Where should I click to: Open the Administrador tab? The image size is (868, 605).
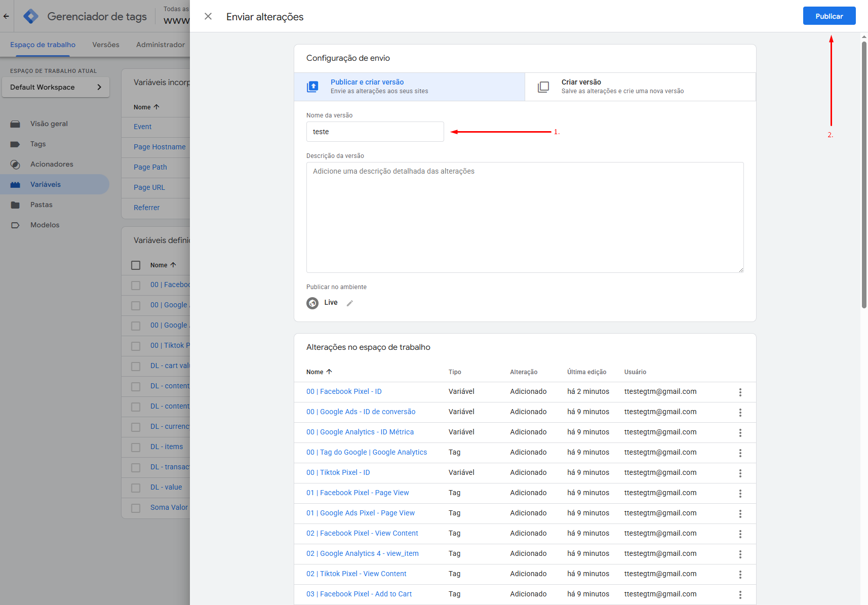161,45
